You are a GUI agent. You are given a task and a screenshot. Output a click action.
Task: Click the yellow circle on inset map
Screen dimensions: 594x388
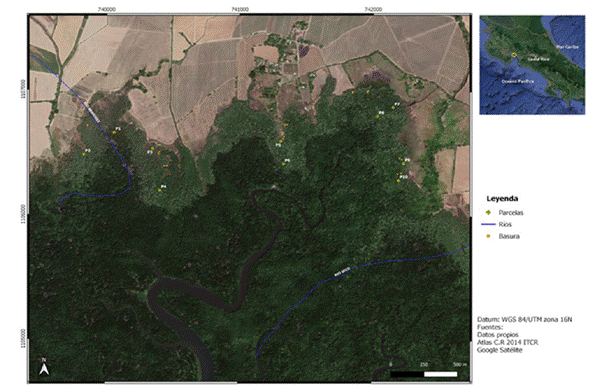coord(514,55)
